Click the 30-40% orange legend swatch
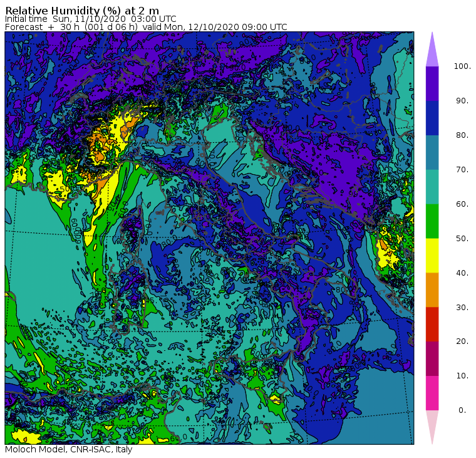 click(x=432, y=290)
